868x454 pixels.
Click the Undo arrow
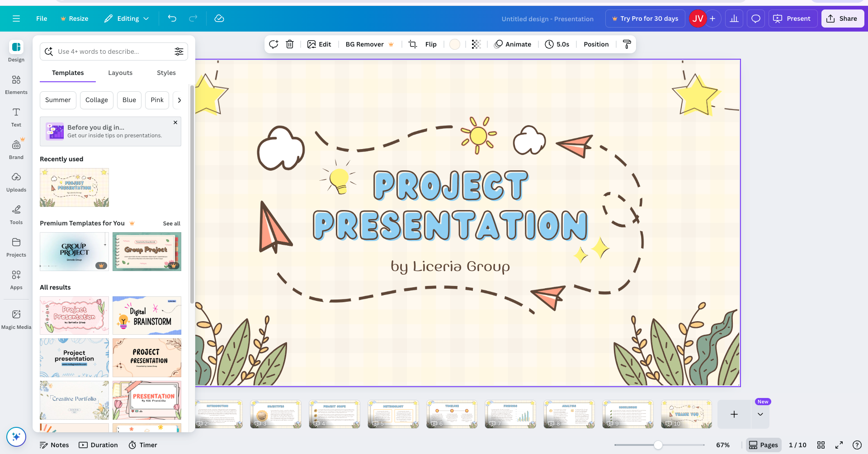pyautogui.click(x=172, y=19)
